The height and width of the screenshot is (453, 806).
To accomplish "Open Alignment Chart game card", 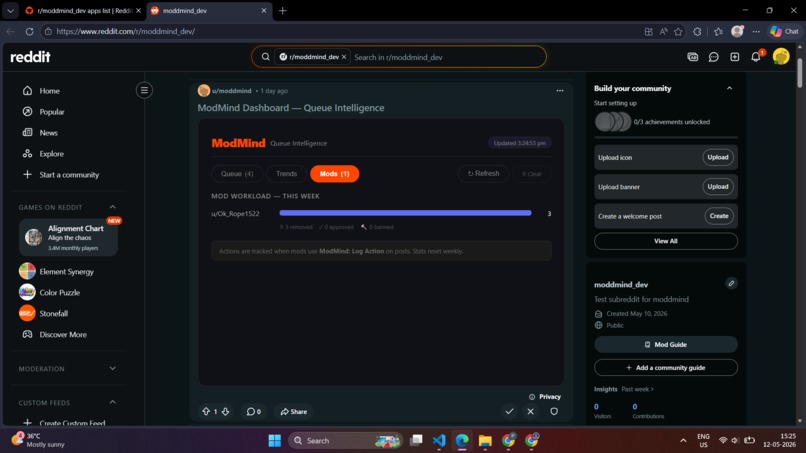I will point(68,237).
